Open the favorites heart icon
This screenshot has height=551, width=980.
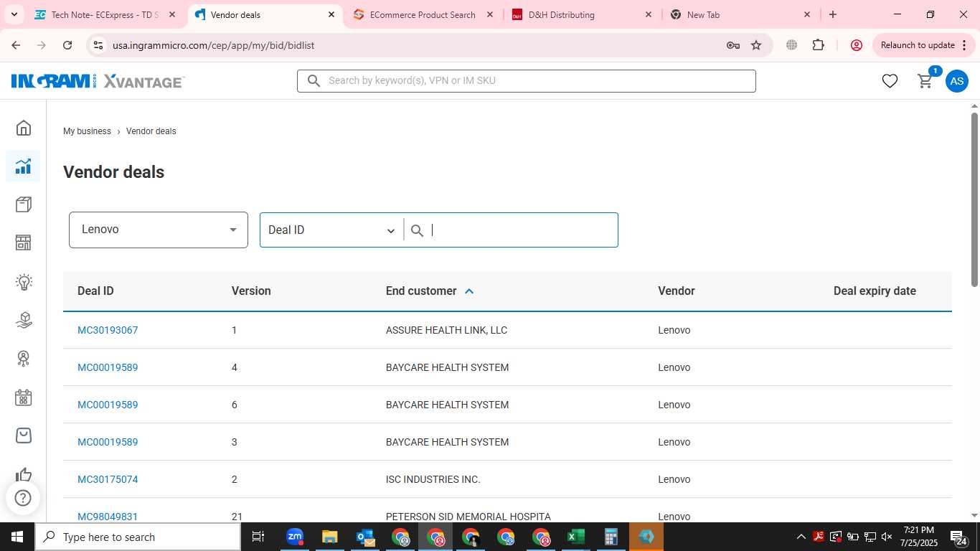(890, 81)
